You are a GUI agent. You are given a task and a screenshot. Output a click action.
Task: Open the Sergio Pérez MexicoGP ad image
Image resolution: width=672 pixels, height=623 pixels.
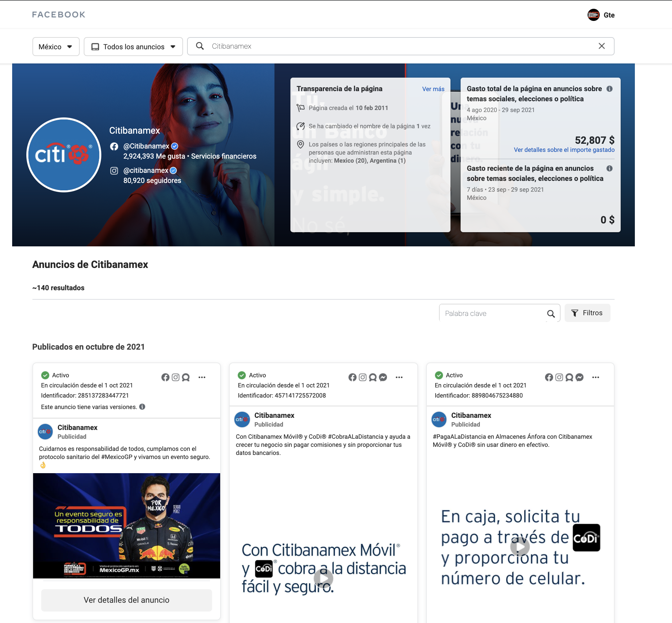coord(127,526)
